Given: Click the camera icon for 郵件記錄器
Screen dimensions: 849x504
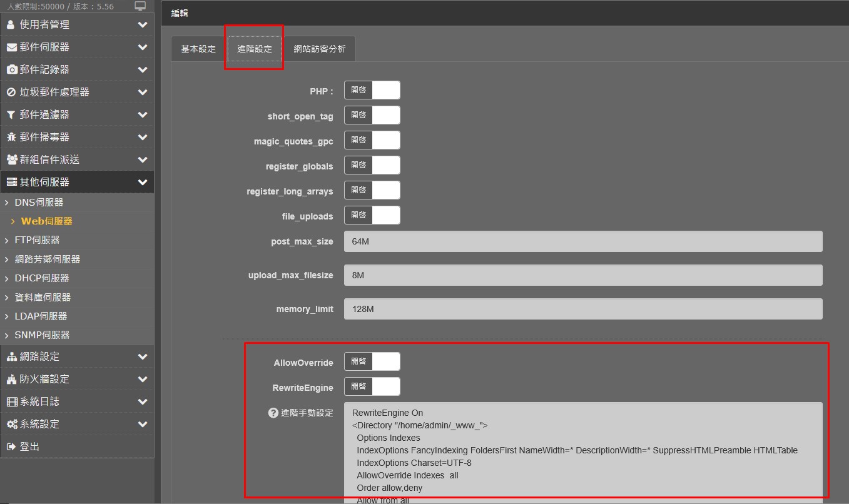Looking at the screenshot, I should pyautogui.click(x=11, y=69).
